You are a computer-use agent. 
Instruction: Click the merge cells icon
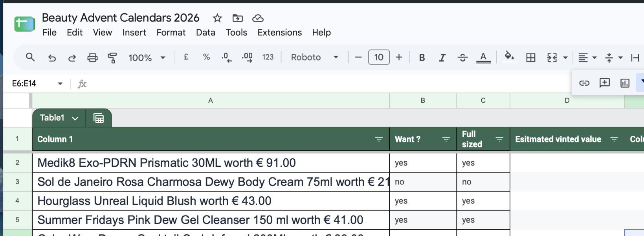(x=552, y=57)
